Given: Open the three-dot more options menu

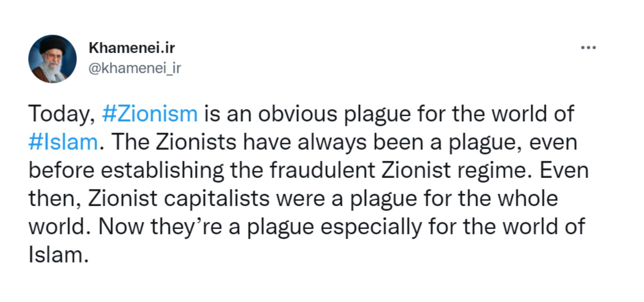Looking at the screenshot, I should coord(588,48).
